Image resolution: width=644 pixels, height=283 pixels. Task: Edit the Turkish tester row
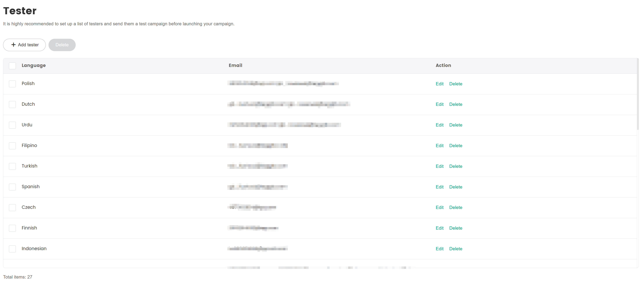coord(439,166)
